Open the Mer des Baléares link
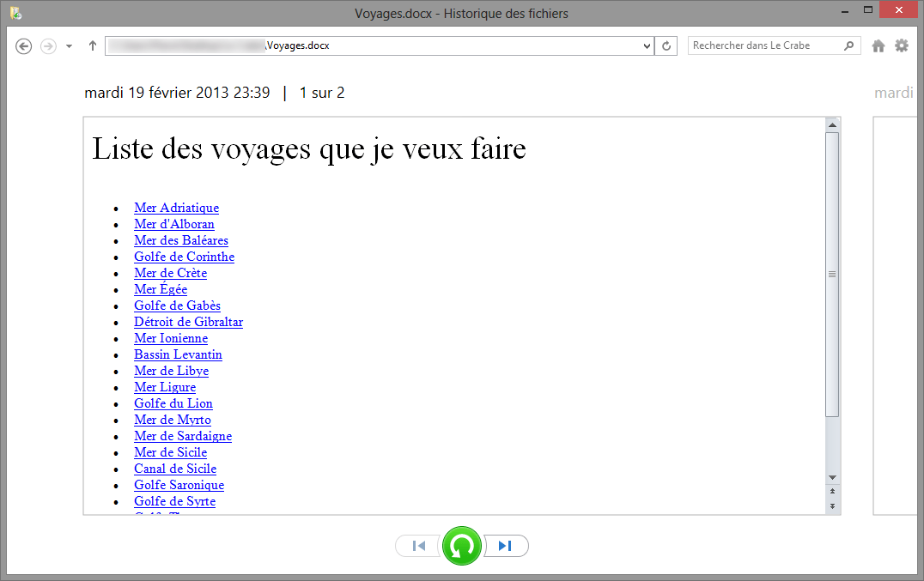924x581 pixels. point(181,241)
